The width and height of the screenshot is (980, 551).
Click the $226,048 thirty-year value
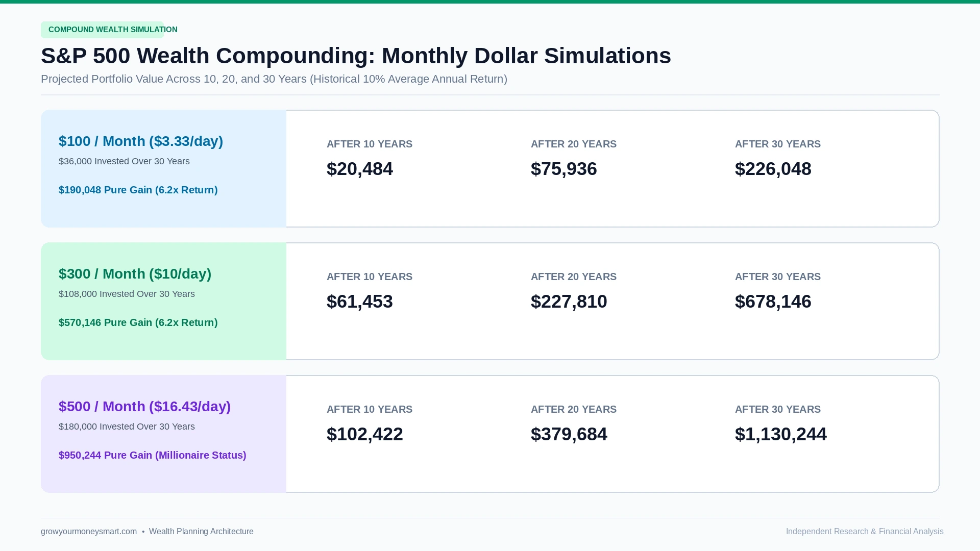(x=773, y=169)
